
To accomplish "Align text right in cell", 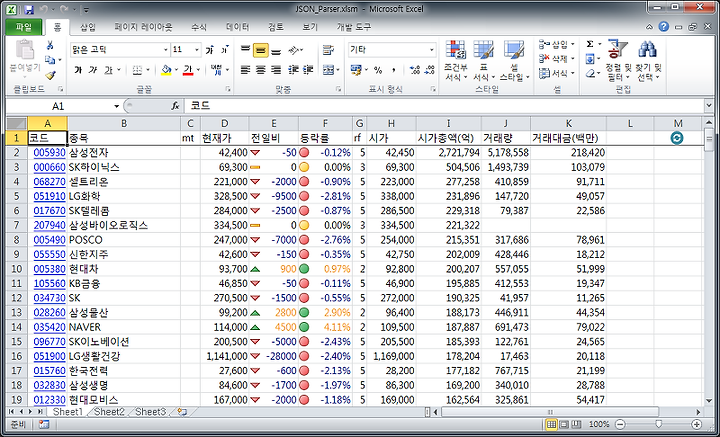I will 276,70.
